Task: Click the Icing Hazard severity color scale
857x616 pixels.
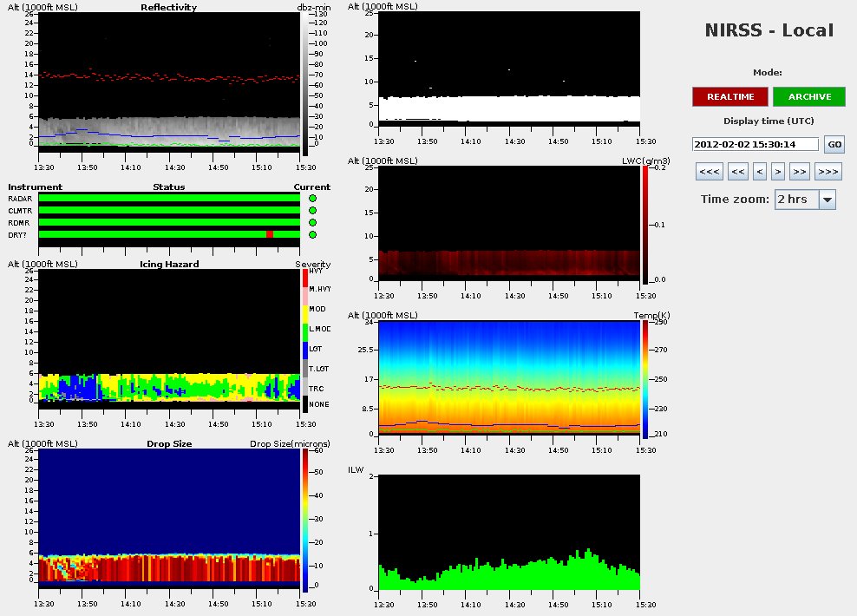Action: [x=304, y=339]
